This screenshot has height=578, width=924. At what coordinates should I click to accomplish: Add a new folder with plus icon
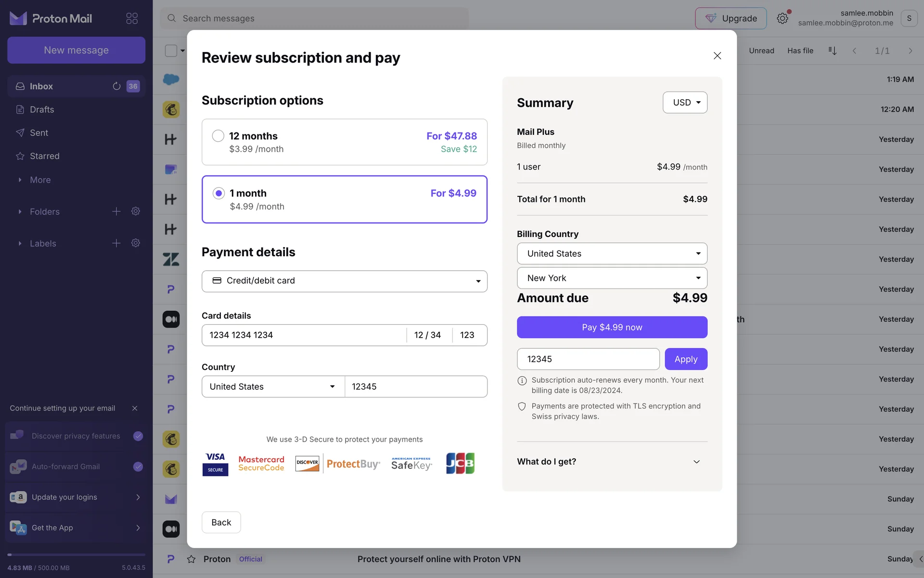coord(116,211)
